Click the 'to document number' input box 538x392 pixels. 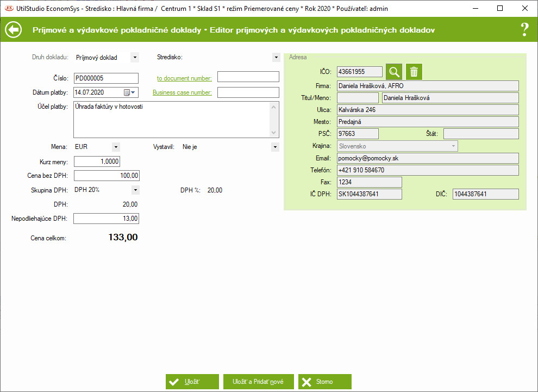tap(248, 77)
